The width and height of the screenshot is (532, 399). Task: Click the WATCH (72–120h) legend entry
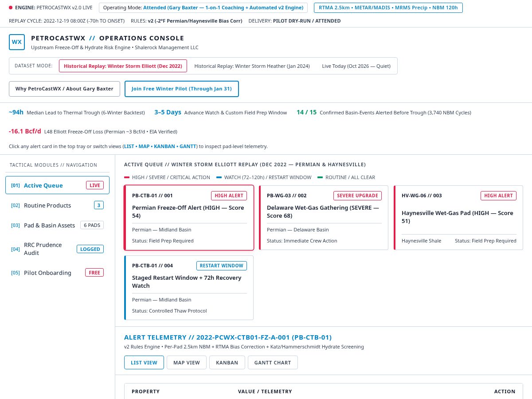coord(264,177)
